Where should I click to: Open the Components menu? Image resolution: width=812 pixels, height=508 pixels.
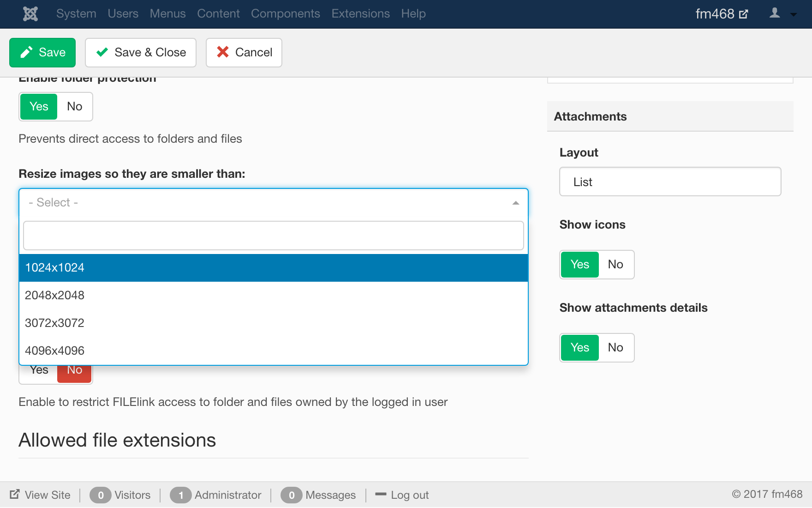coord(285,14)
